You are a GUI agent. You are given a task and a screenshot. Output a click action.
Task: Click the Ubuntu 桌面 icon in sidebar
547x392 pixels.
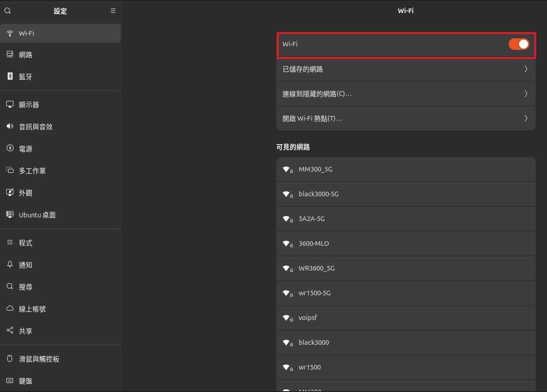pos(10,215)
